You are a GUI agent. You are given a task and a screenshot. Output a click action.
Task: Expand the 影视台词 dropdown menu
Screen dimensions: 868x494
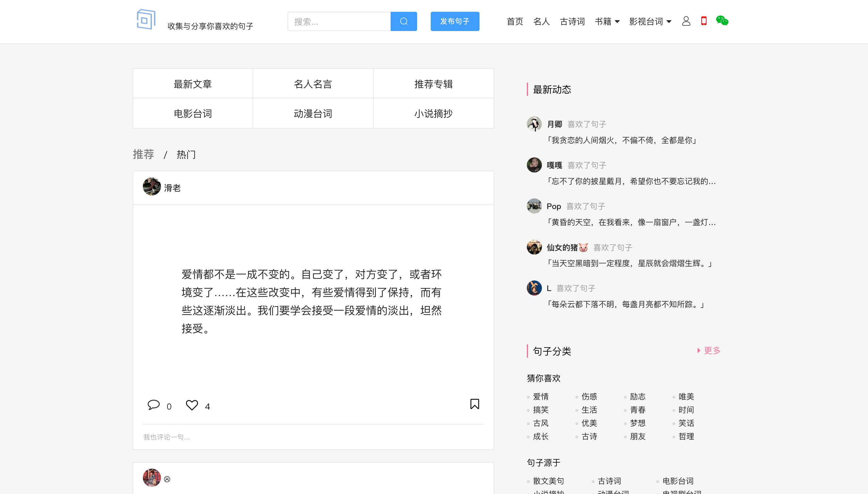[650, 21]
